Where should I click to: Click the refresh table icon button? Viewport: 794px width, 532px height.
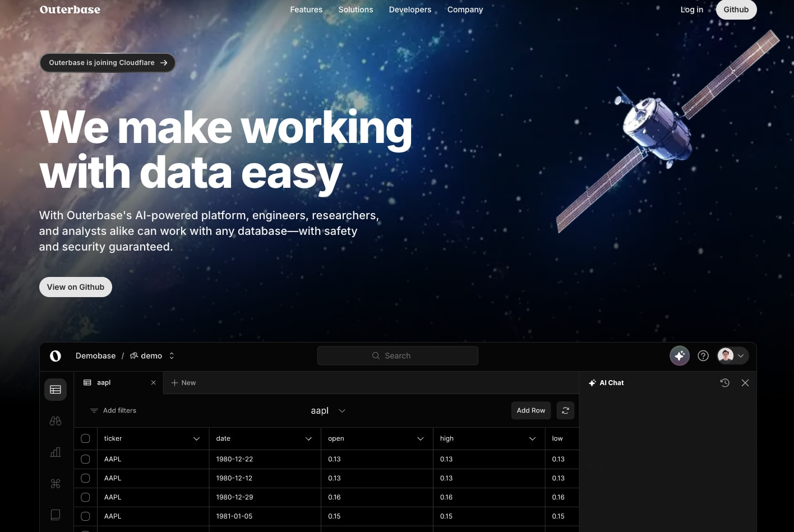point(565,410)
